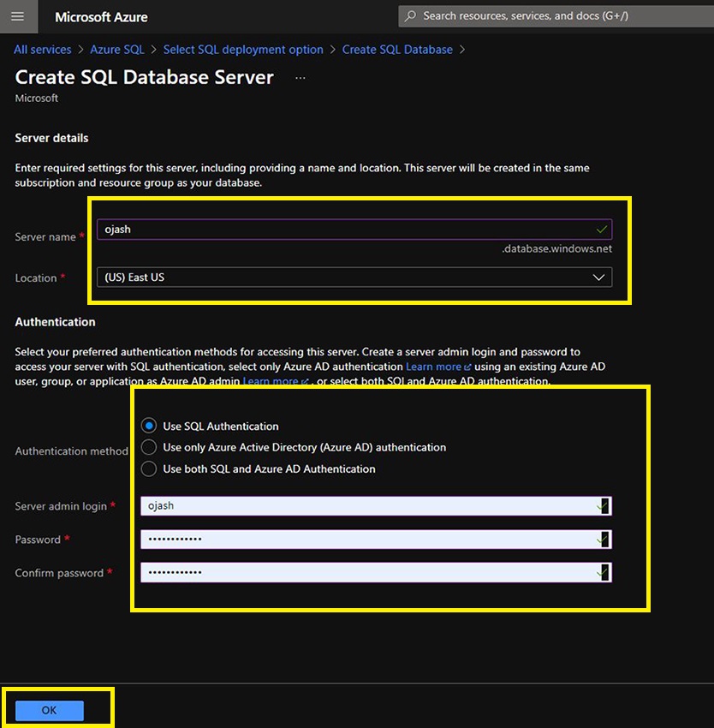
Task: Click external link icon after first Learn more
Action: pos(467,367)
